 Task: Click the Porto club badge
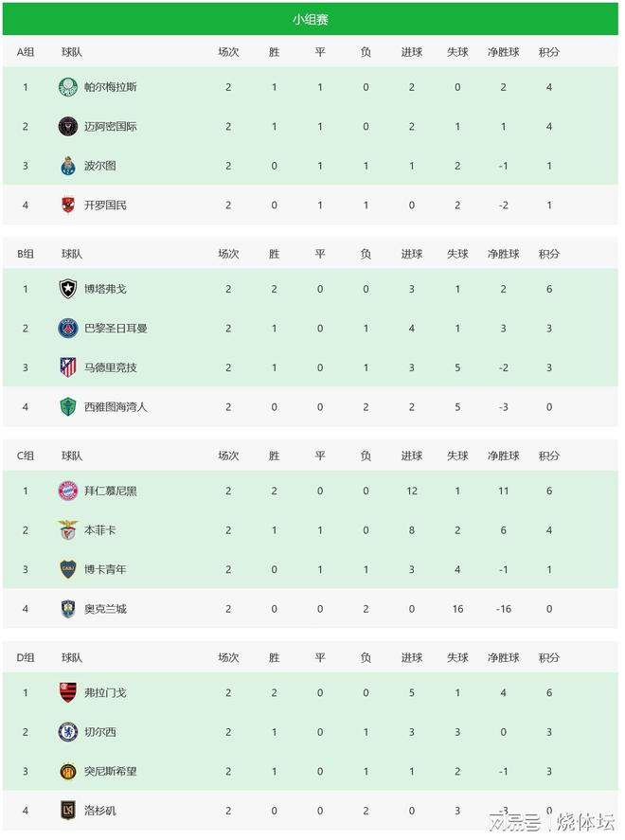point(68,166)
